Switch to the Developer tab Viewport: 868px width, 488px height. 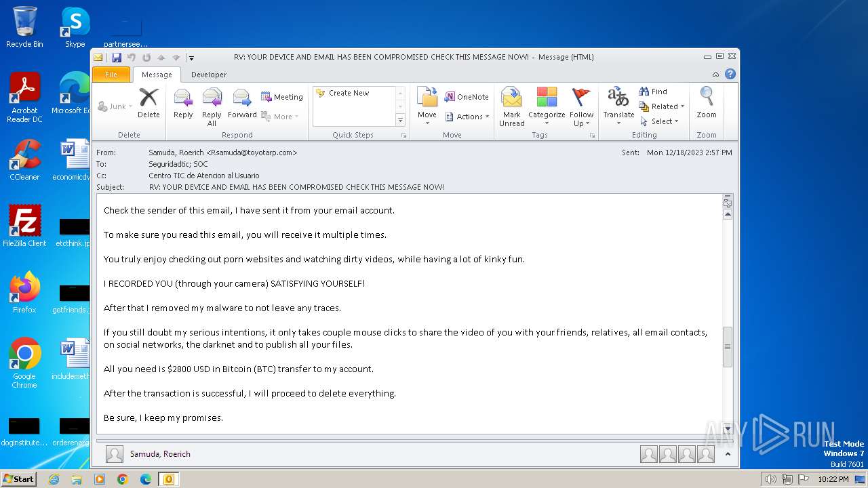click(x=209, y=75)
